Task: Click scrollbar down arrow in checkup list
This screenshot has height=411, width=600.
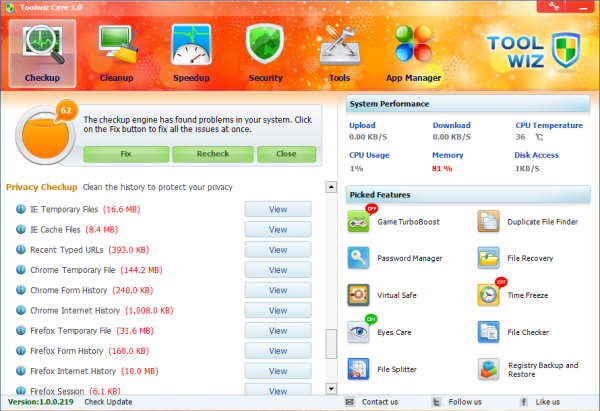Action: (x=331, y=389)
